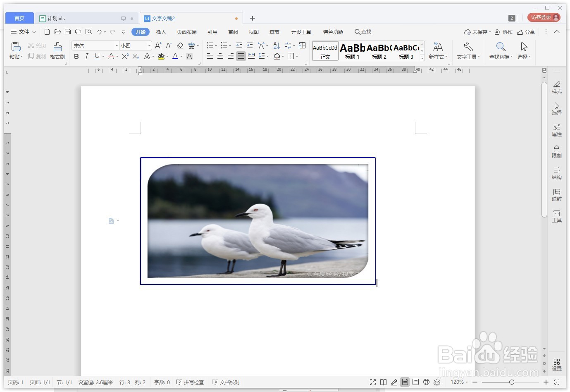Image resolution: width=570 pixels, height=392 pixels.
Task: Click the Decrease indent icon
Action: point(239,45)
